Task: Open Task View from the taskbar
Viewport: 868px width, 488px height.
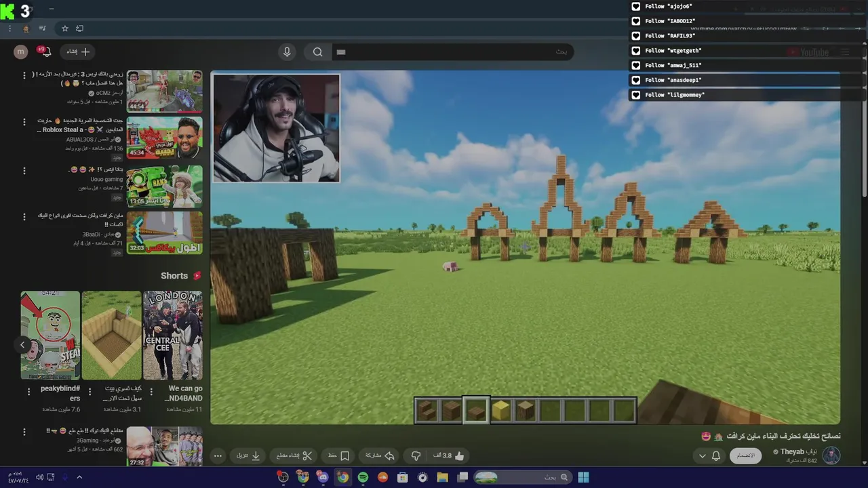Action: [462, 477]
